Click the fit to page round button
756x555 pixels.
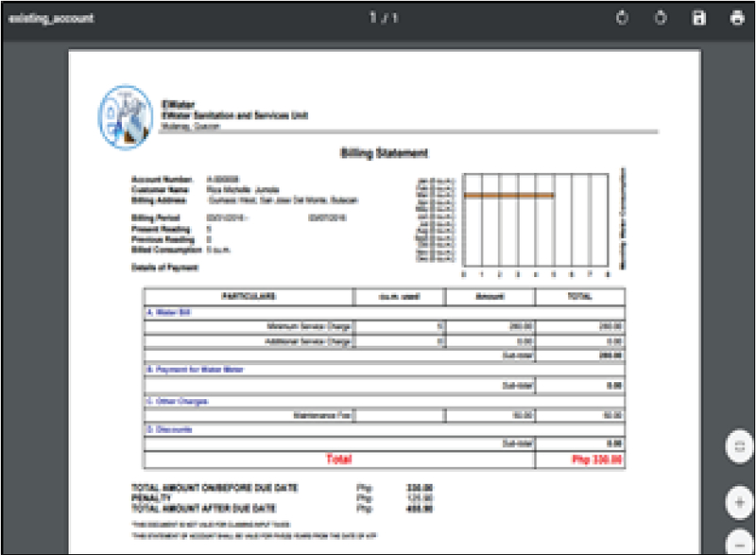point(738,447)
